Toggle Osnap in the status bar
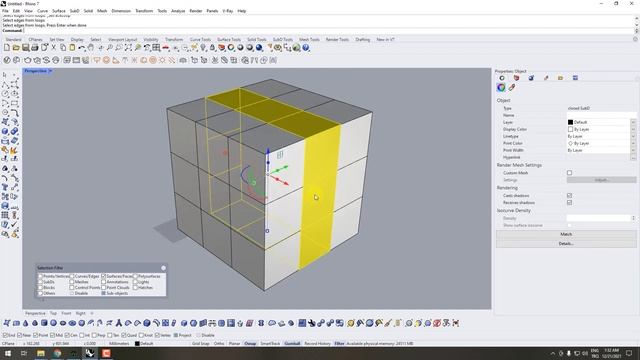Viewport: 640px width, 360px height. pyautogui.click(x=250, y=344)
